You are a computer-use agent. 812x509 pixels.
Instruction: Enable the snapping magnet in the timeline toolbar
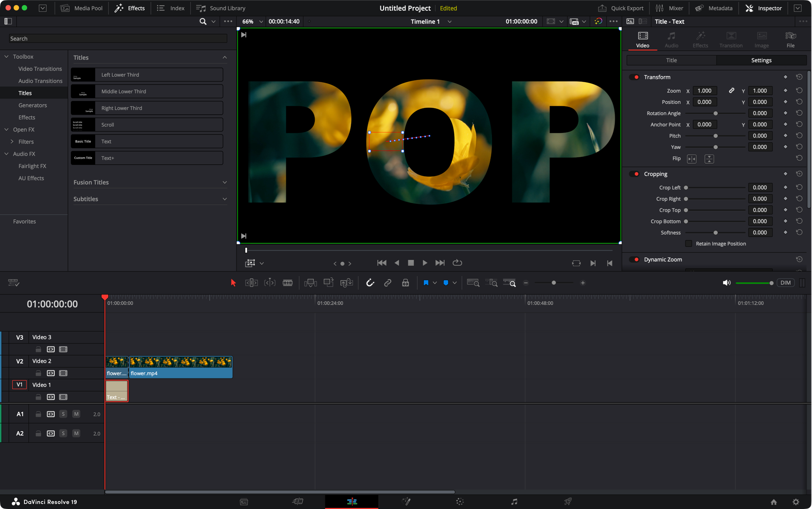pos(370,282)
